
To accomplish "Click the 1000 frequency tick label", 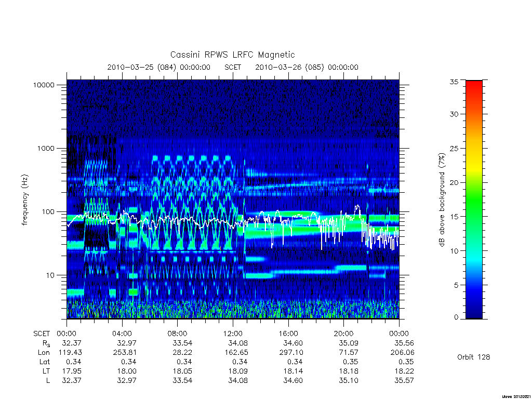I will [x=46, y=149].
